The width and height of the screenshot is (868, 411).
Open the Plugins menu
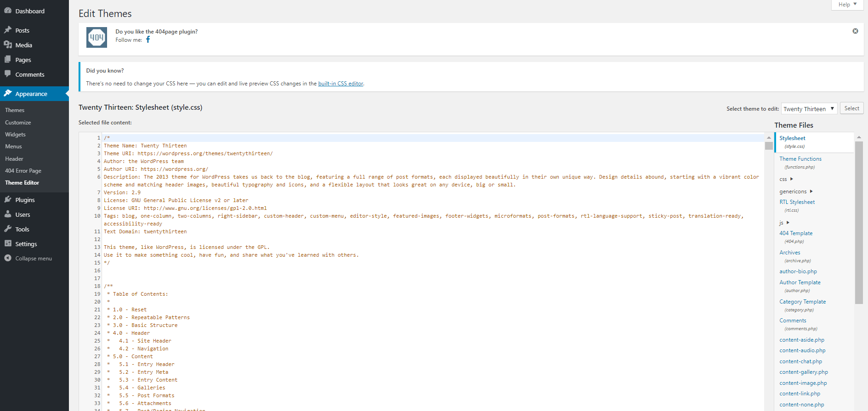(x=34, y=200)
